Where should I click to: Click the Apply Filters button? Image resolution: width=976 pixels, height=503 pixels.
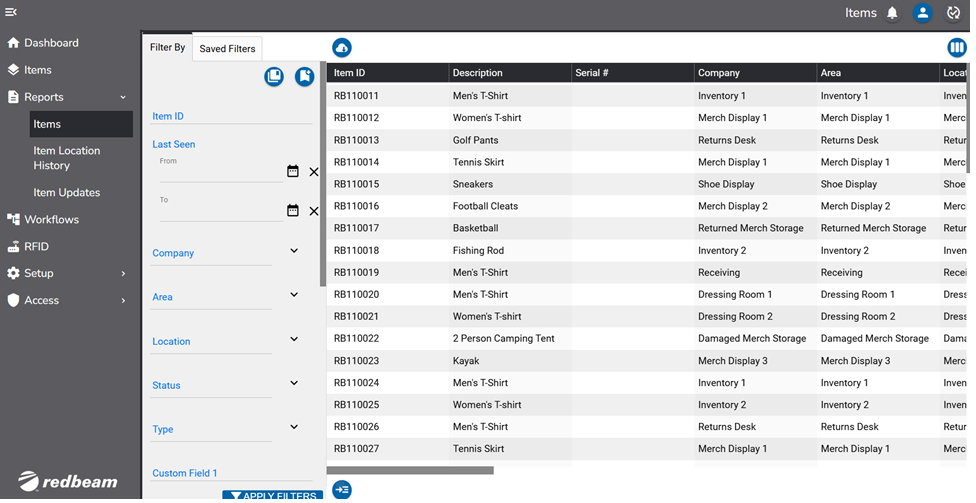(268, 495)
